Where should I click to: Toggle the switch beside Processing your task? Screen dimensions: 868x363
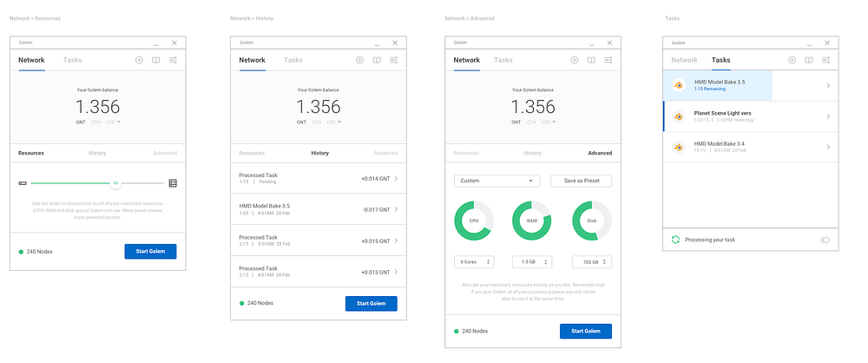point(825,240)
